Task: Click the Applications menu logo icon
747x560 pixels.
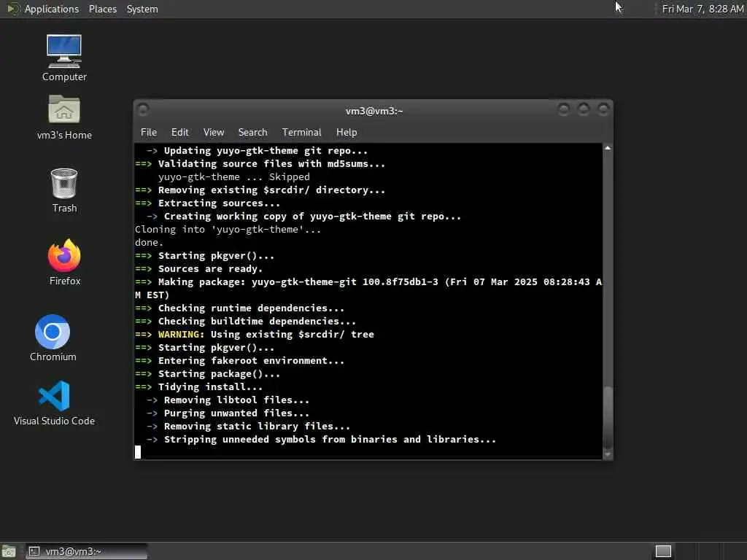Action: tap(13, 9)
